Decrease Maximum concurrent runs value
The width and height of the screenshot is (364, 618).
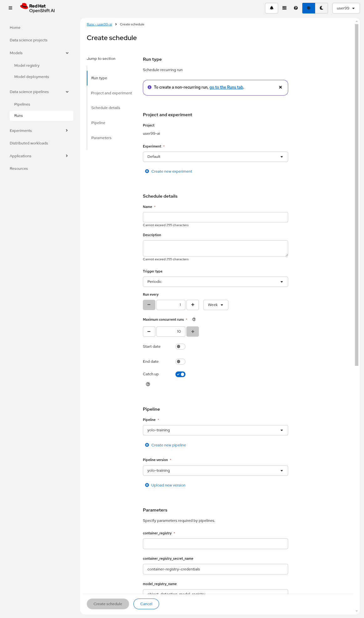(149, 332)
